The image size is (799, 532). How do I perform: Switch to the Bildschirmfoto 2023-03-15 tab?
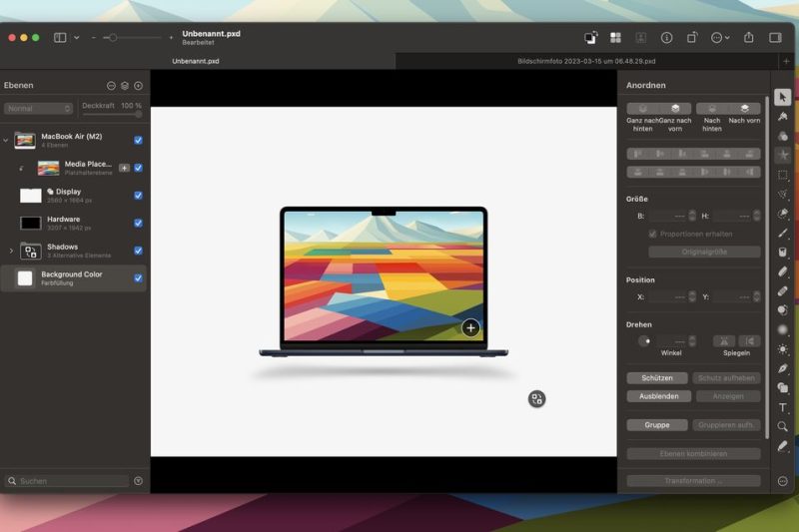[586, 61]
